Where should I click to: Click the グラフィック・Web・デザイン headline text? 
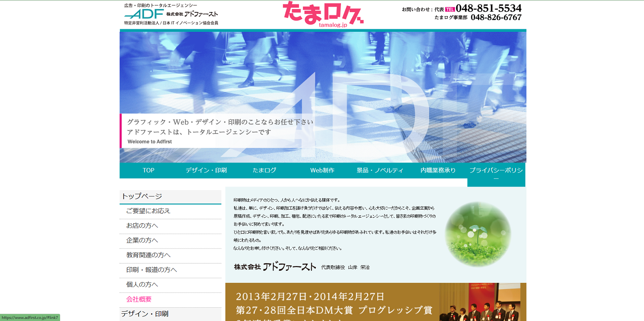pyautogui.click(x=220, y=122)
